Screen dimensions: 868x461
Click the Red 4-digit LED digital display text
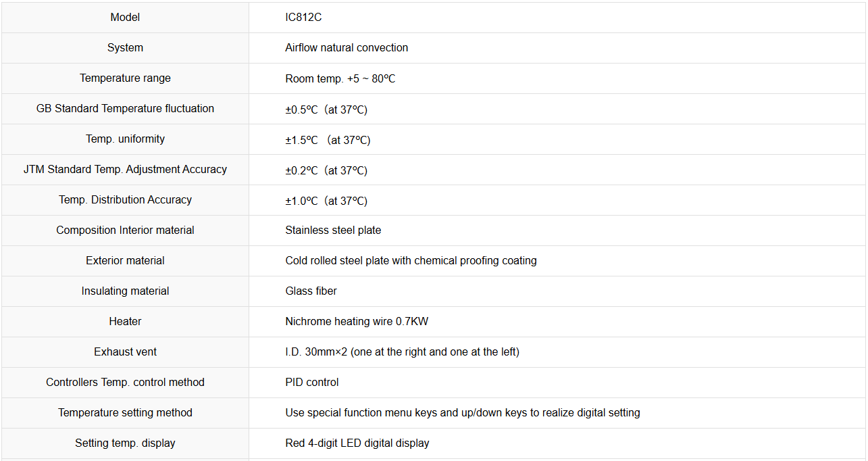tap(357, 443)
